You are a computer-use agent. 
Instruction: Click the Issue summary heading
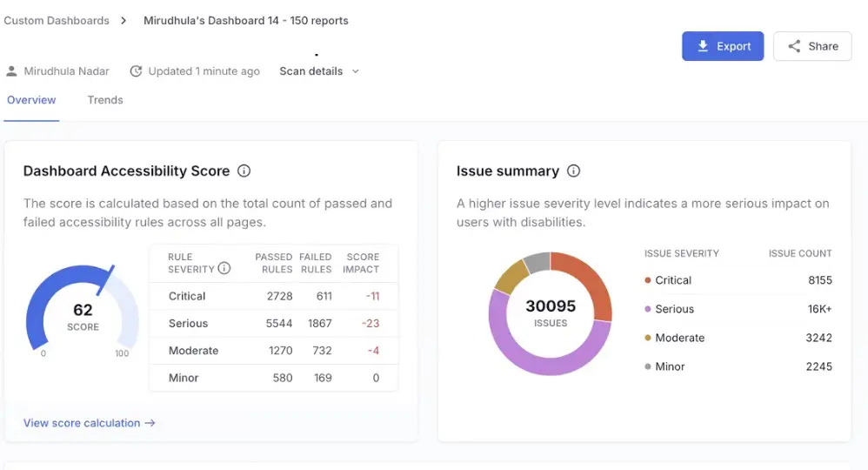point(508,171)
